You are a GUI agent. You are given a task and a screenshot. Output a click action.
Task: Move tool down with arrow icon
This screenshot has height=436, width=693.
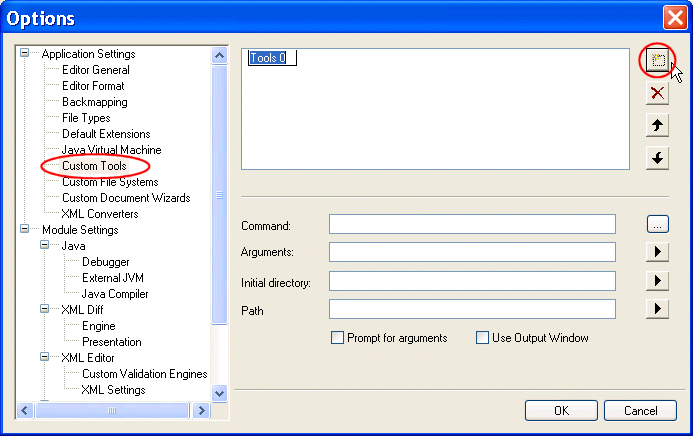click(x=657, y=159)
